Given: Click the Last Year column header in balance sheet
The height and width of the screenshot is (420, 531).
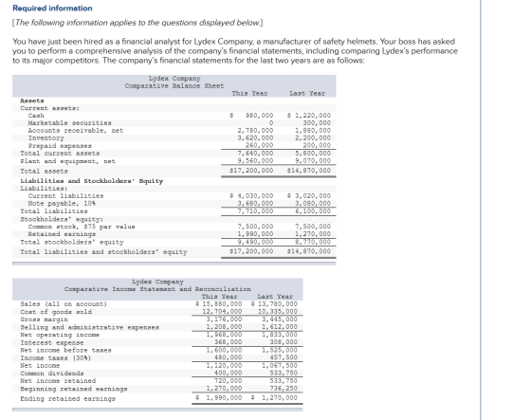Looking at the screenshot, I should tap(307, 93).
